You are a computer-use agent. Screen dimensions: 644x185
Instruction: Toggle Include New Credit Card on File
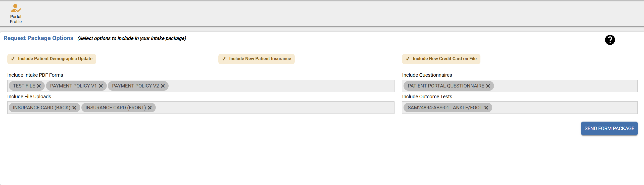click(441, 59)
